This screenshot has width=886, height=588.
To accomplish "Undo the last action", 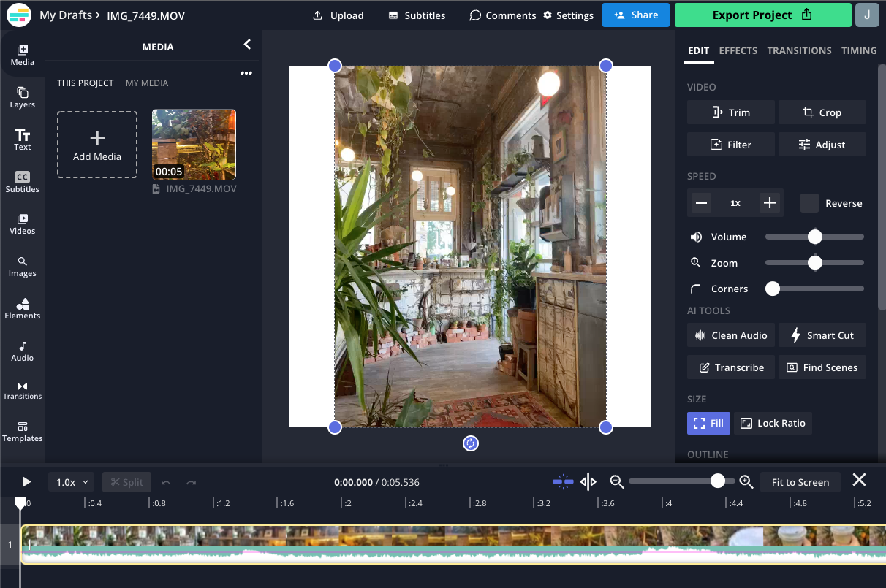I will pyautogui.click(x=166, y=482).
